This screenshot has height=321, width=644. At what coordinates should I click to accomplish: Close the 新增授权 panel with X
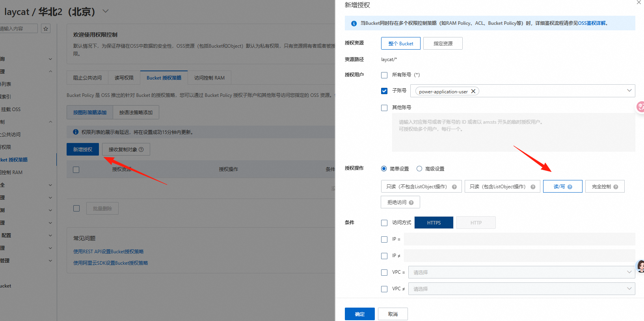point(639,2)
